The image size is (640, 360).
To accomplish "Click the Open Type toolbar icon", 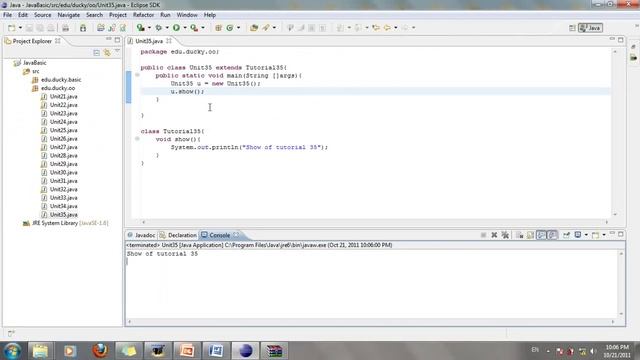I will tap(218, 28).
